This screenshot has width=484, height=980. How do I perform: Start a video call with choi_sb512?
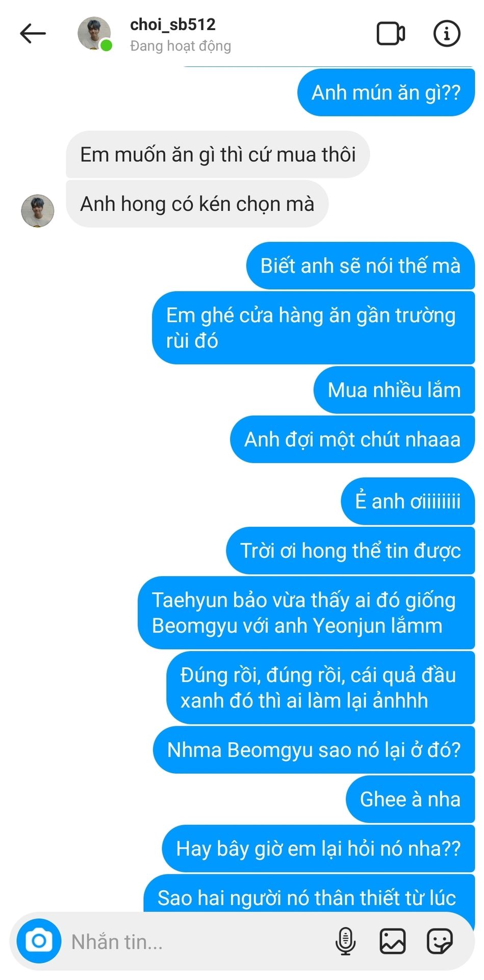tap(391, 34)
